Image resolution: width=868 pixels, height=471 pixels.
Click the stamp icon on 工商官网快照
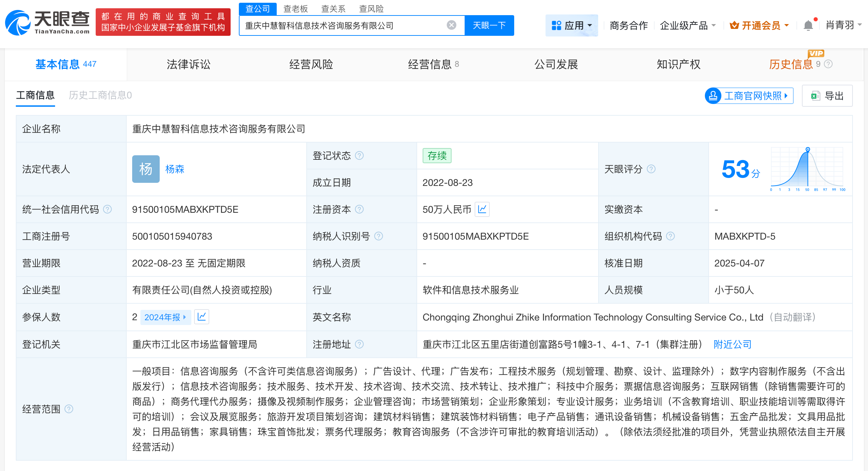[x=714, y=96]
